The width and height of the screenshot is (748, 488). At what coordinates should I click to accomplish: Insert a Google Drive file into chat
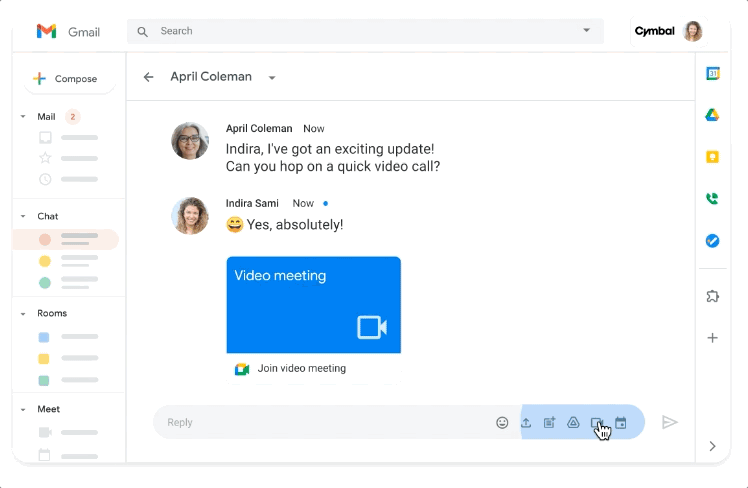[573, 423]
